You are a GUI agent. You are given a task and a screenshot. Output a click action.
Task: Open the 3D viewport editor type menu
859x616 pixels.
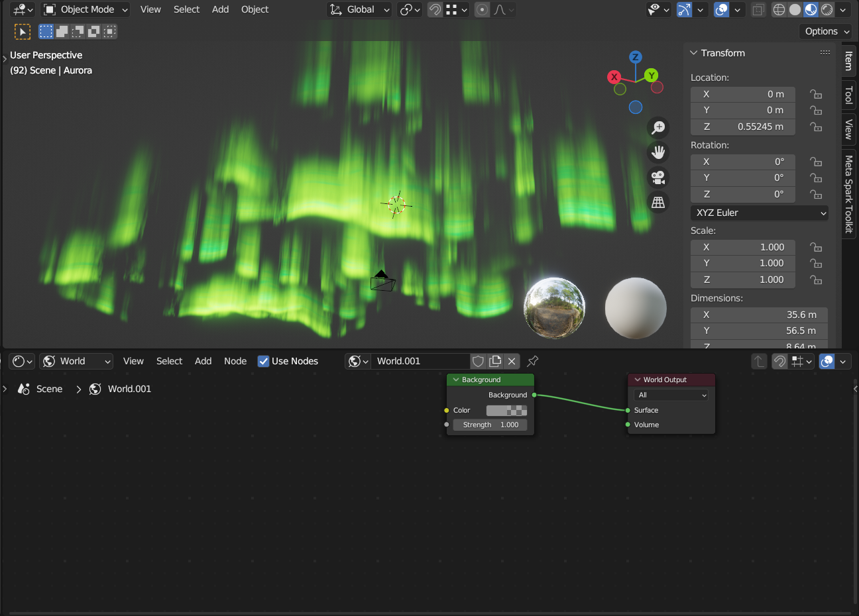pyautogui.click(x=23, y=9)
